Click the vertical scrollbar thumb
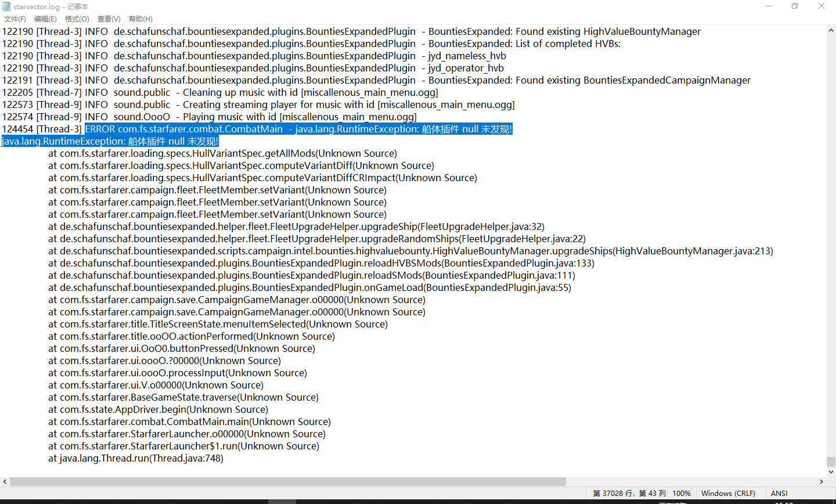The image size is (836, 504). coord(831,462)
